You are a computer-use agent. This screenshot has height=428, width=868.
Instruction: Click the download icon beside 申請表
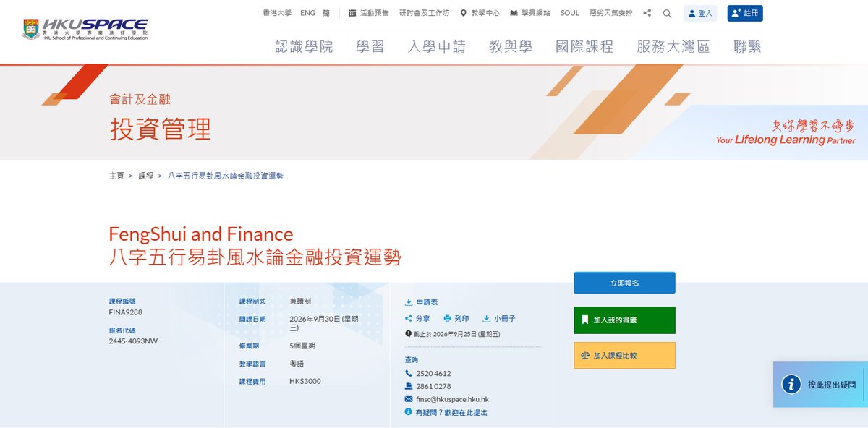pyautogui.click(x=409, y=301)
